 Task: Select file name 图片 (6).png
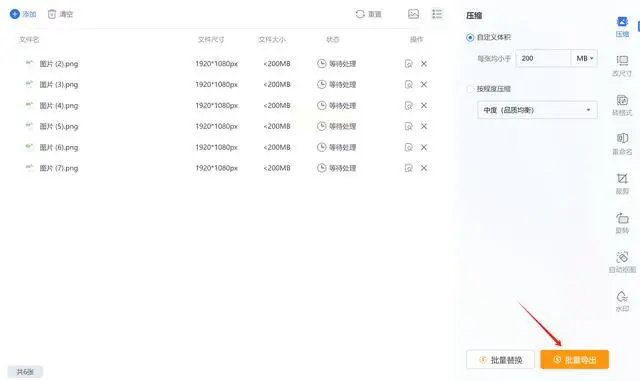[59, 147]
